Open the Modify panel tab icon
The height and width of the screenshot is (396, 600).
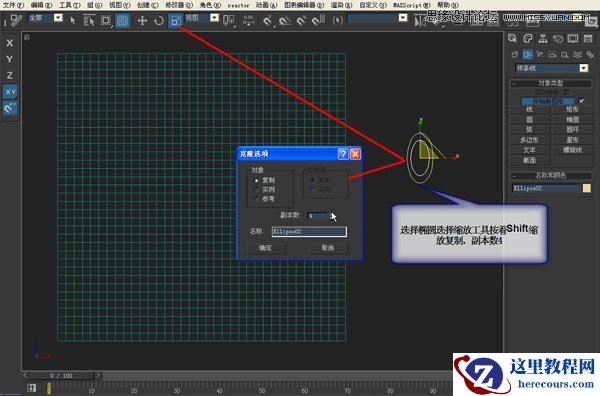528,38
